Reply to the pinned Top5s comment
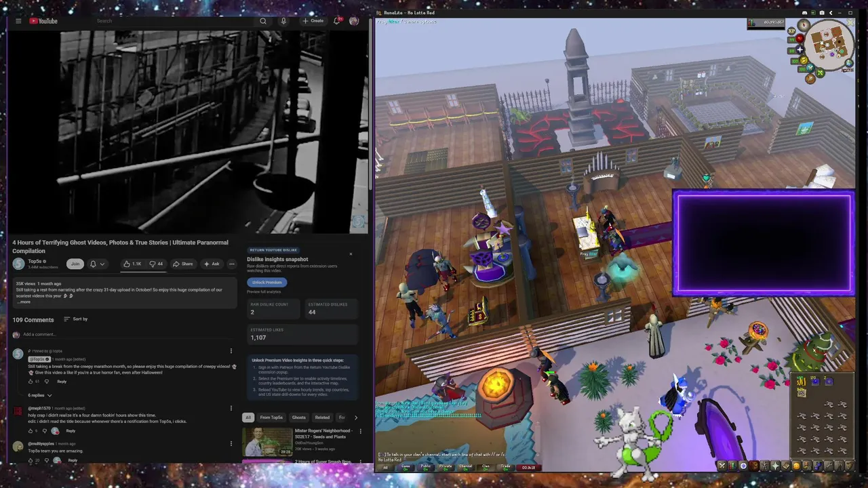 pos(62,382)
